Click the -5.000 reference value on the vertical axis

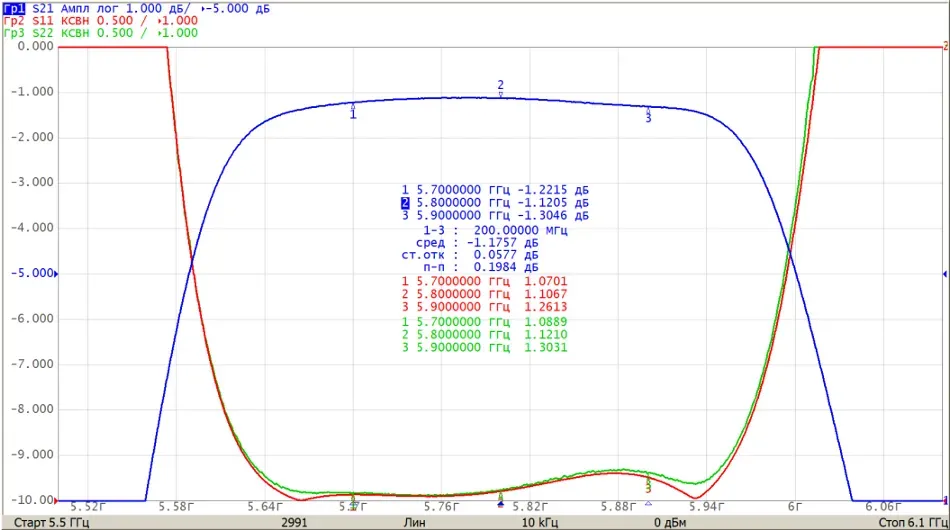coord(32,273)
